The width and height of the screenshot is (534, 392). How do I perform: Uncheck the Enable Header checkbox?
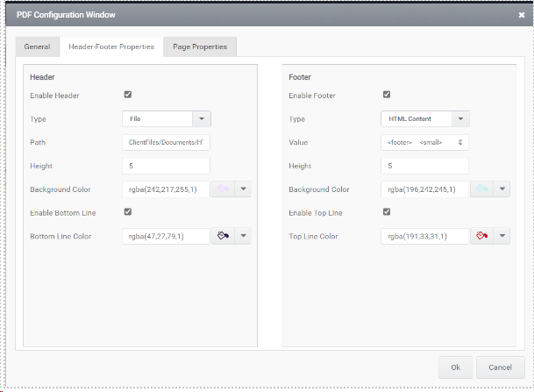[x=128, y=95]
